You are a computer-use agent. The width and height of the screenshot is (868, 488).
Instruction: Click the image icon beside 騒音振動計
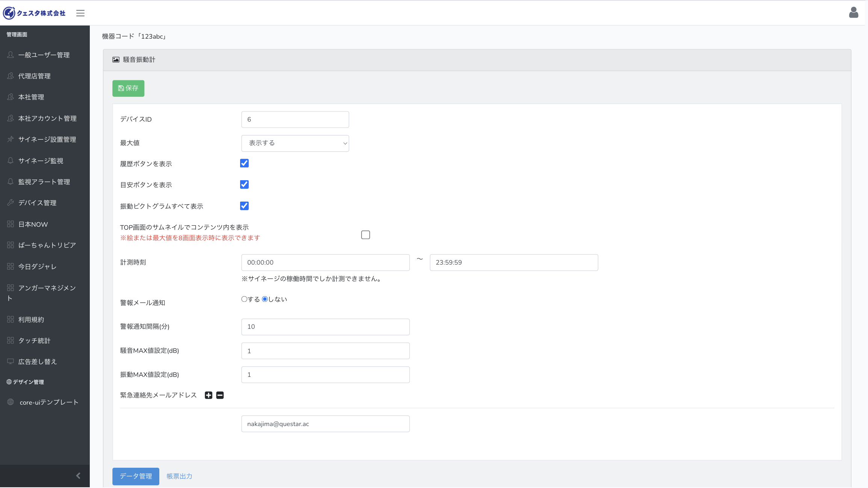pyautogui.click(x=116, y=60)
